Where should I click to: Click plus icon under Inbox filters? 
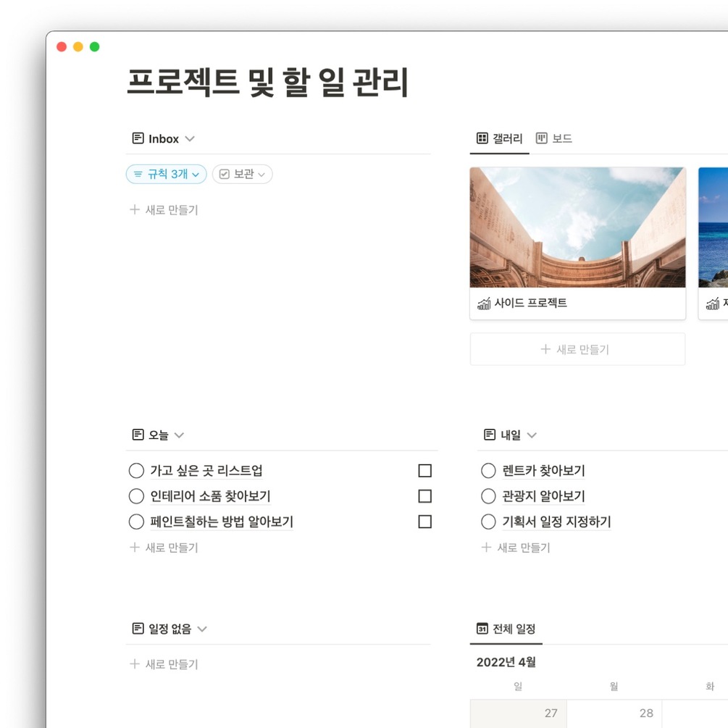pos(135,209)
